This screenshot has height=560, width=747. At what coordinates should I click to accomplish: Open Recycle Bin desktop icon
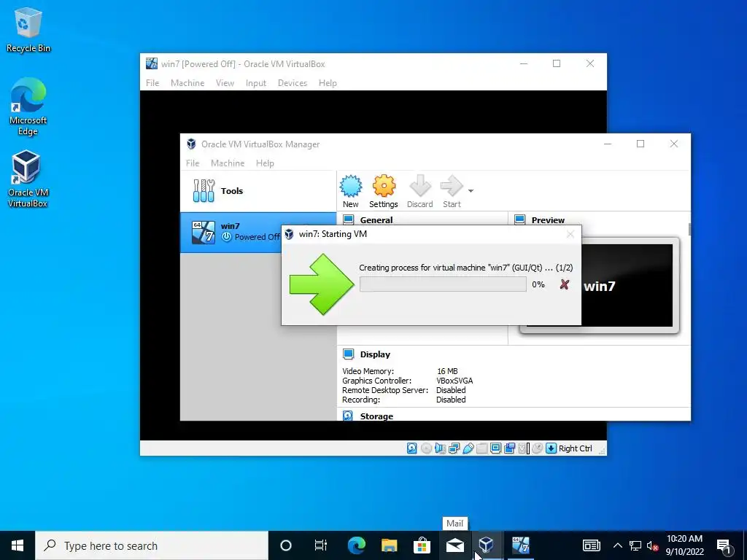[28, 30]
